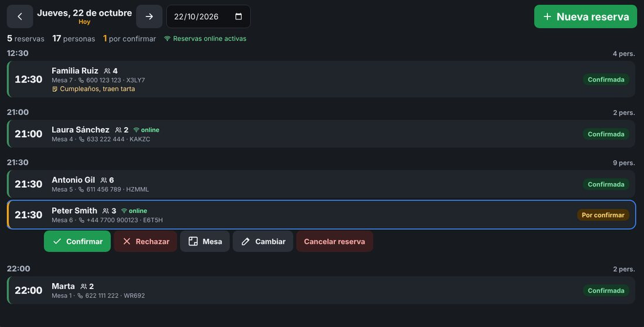Image resolution: width=644 pixels, height=327 pixels.
Task: Click booking code WR692
Action: (x=135, y=295)
